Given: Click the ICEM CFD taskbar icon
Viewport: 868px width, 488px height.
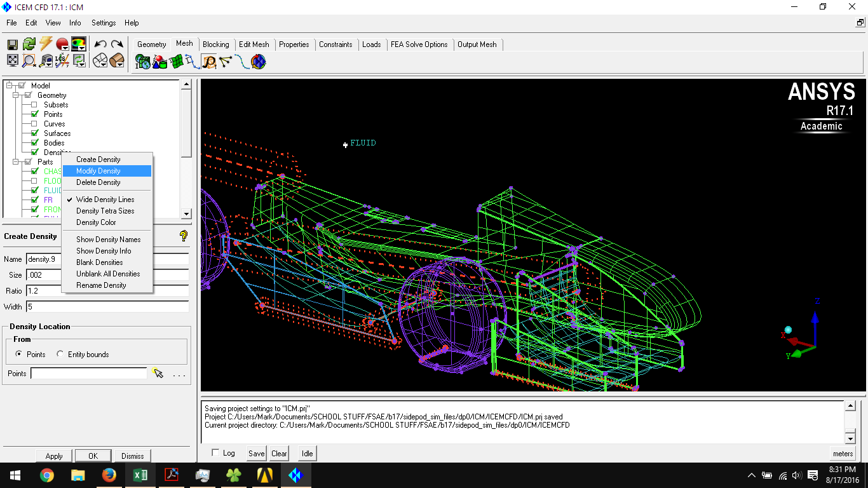Looking at the screenshot, I should [x=296, y=475].
